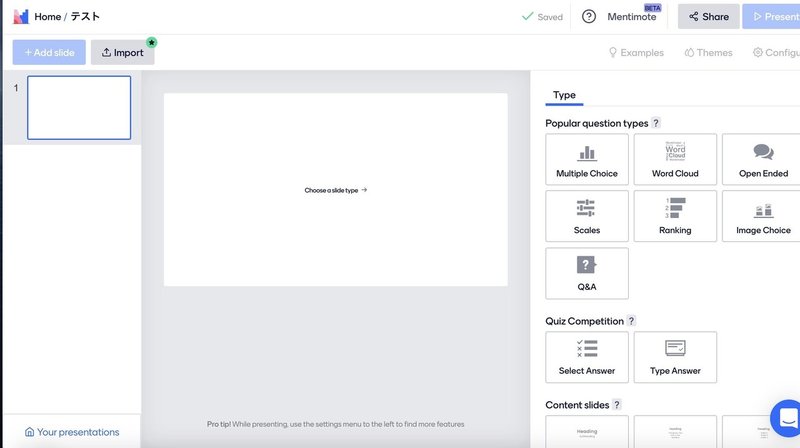This screenshot has width=800, height=448.
Task: Click help icon beside Quiz Competition
Action: tap(631, 321)
